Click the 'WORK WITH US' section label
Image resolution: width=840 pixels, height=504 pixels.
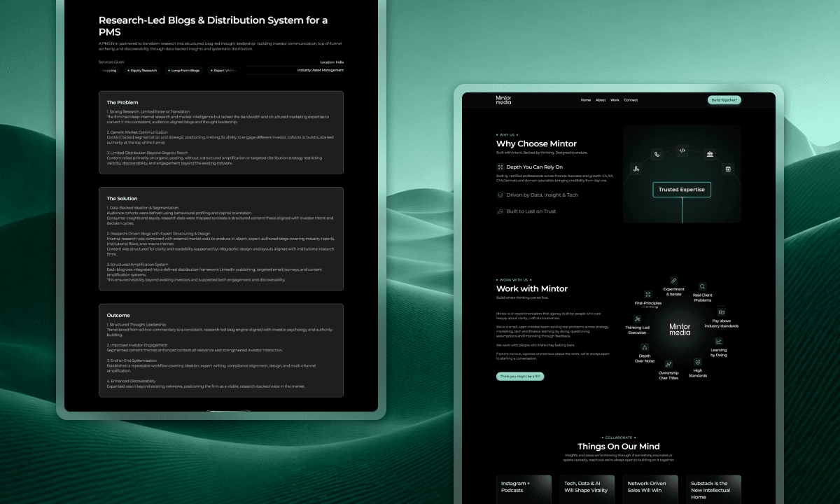tap(514, 279)
